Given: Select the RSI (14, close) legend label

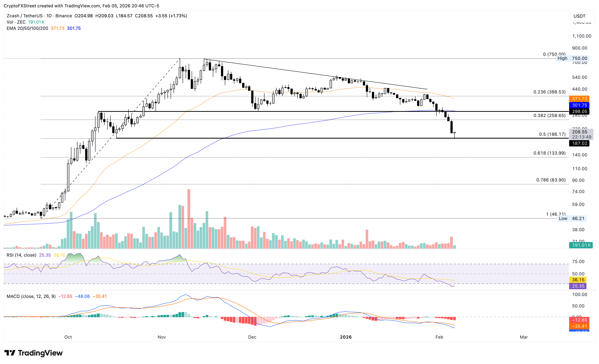Looking at the screenshot, I should [21, 255].
